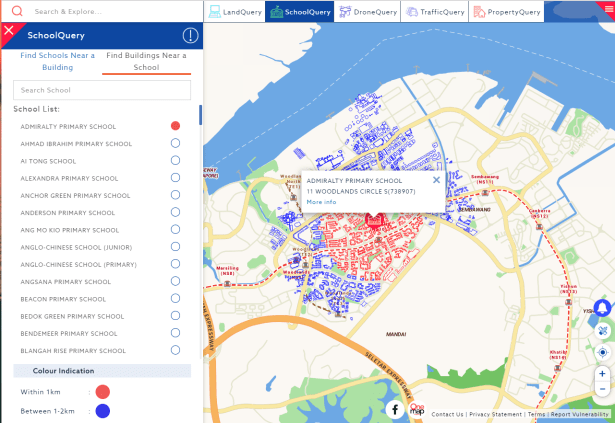Switch to Find Schools Near a Building
Image resolution: width=615 pixels, height=423 pixels.
[x=58, y=61]
